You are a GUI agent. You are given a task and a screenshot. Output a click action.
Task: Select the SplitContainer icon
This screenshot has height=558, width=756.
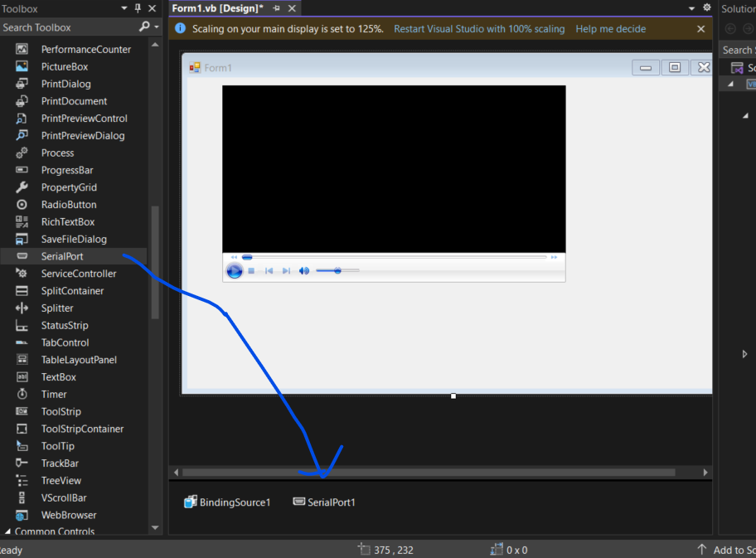[22, 290]
